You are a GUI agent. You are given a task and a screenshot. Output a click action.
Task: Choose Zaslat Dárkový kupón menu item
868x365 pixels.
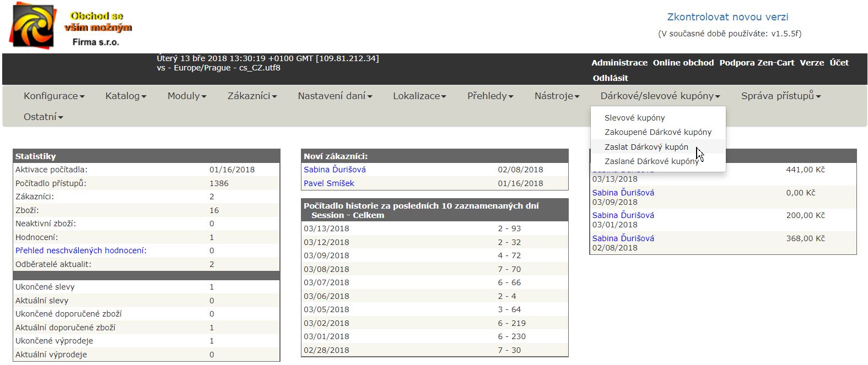[646, 147]
